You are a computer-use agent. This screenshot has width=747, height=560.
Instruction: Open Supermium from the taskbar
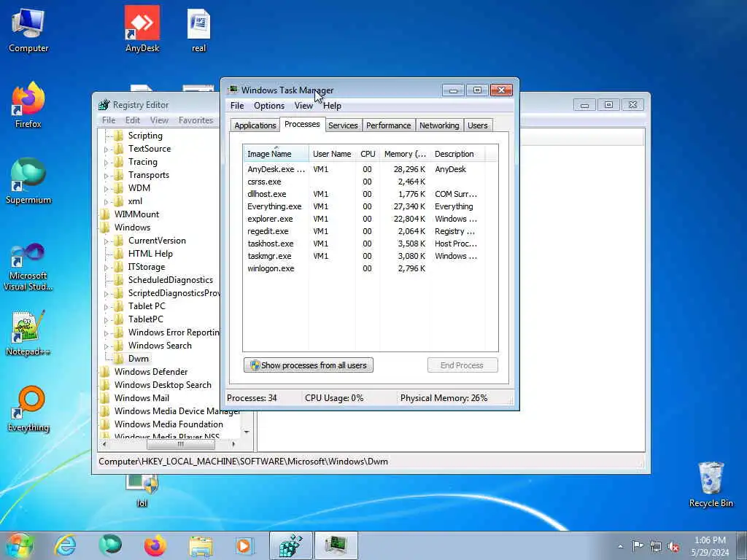[x=110, y=545]
